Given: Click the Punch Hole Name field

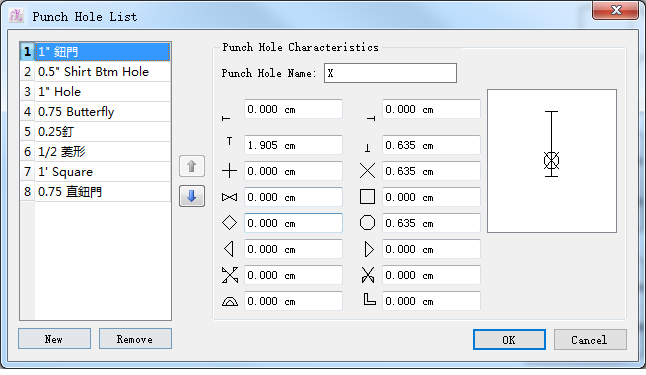Looking at the screenshot, I should tap(390, 73).
